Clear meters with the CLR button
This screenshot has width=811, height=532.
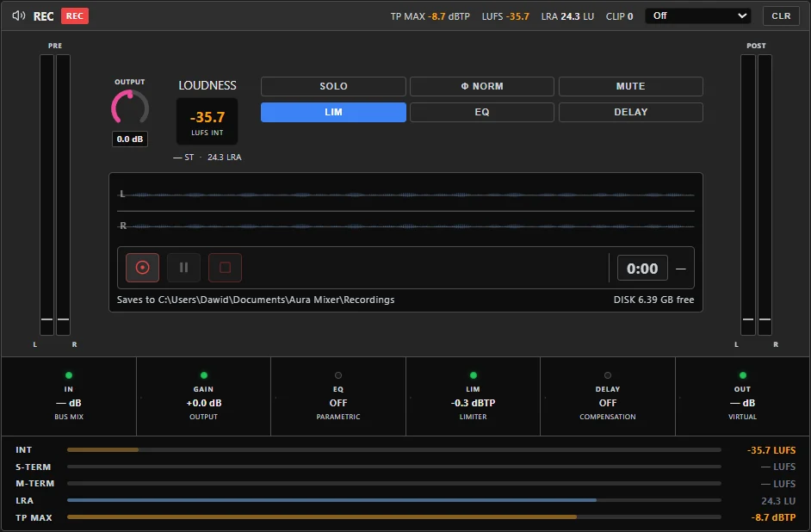781,16
